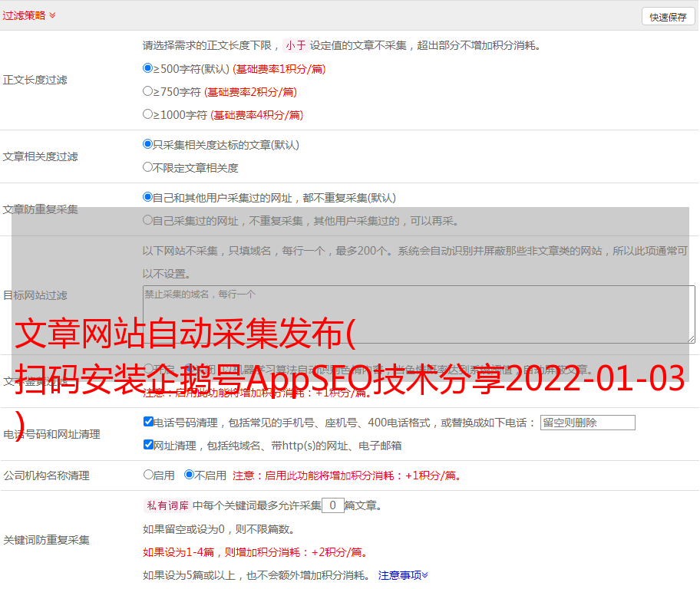Expand the 注意事项 link

pyautogui.click(x=403, y=575)
